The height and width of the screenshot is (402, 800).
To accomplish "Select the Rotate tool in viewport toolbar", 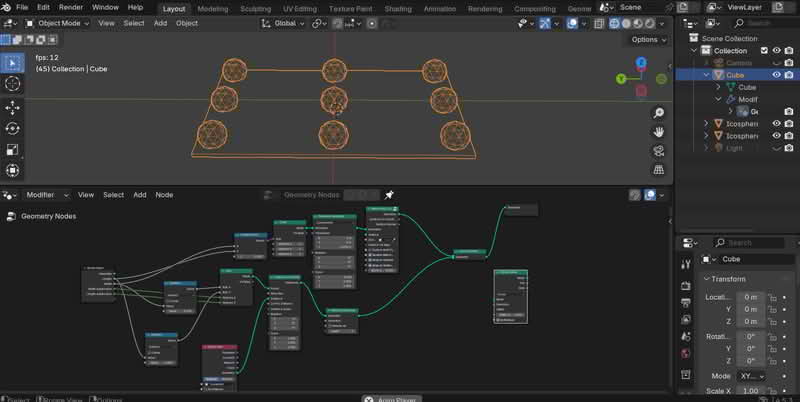I will click(13, 129).
